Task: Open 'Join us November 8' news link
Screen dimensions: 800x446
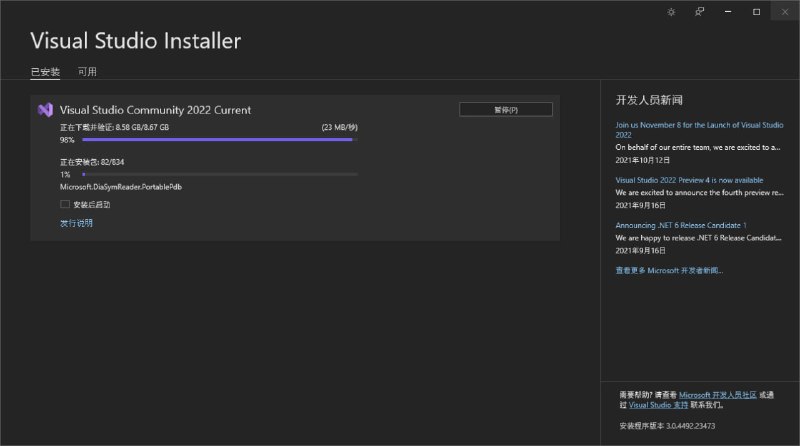Action: pyautogui.click(x=699, y=130)
